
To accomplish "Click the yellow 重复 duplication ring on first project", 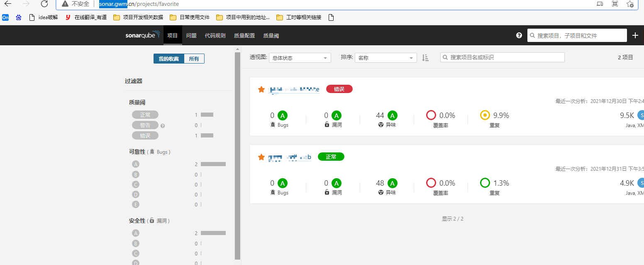I will tap(485, 115).
